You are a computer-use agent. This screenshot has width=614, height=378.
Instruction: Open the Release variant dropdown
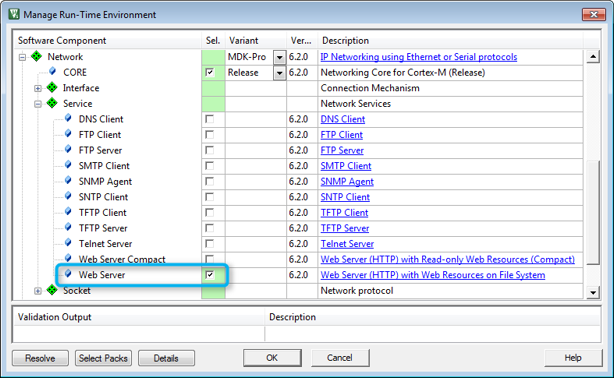pos(280,73)
